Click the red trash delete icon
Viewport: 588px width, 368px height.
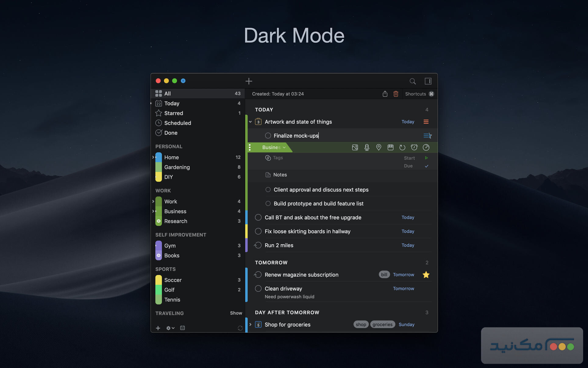click(x=396, y=94)
